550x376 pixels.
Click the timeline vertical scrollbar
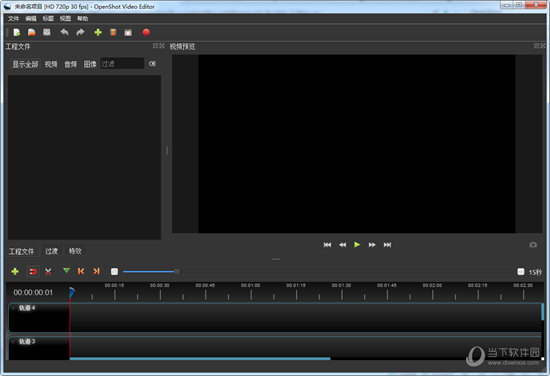[543, 311]
